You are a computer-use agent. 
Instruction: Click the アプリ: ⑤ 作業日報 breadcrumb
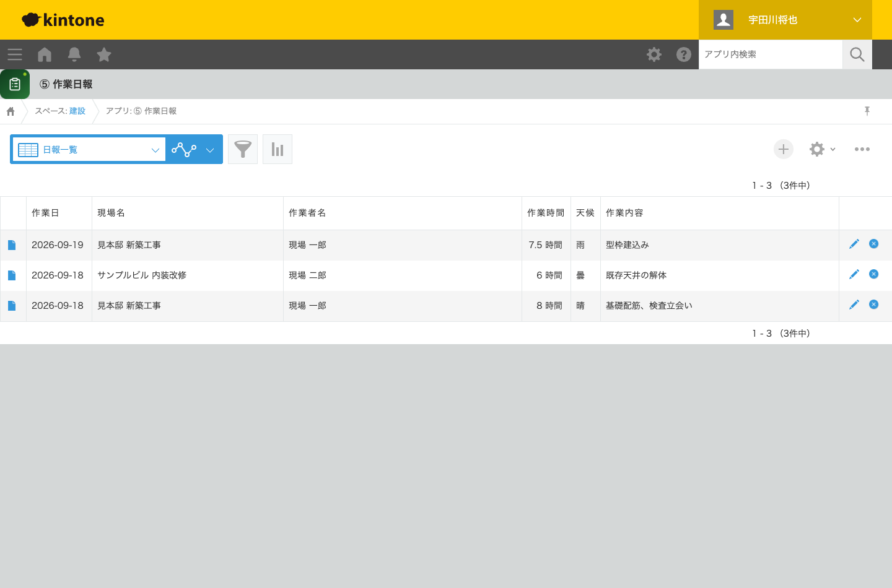click(x=141, y=111)
